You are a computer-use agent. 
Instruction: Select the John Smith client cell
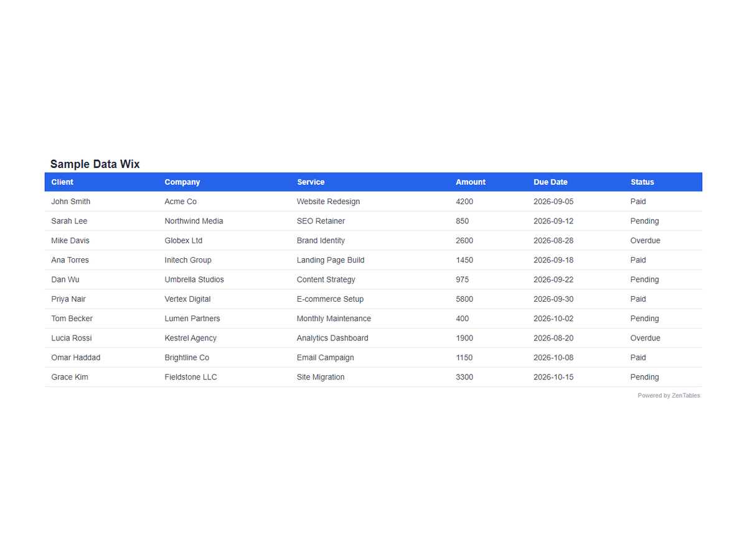coord(71,202)
